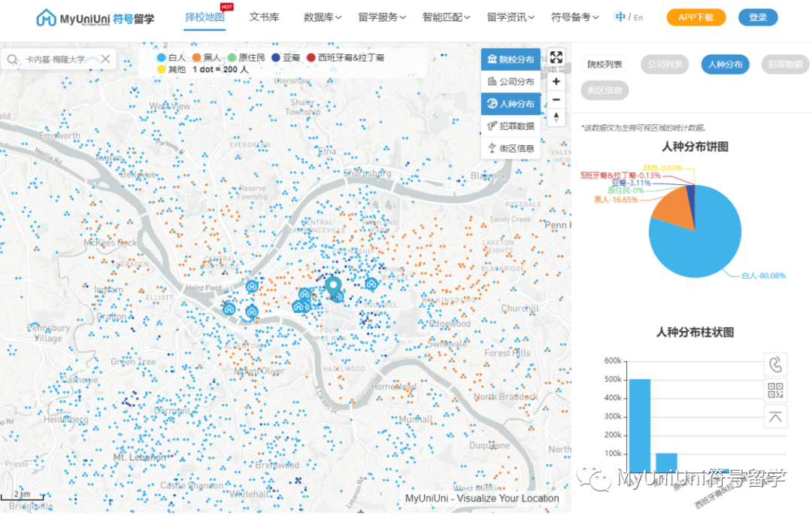The height and width of the screenshot is (516, 812).
Task: Switch to 街区信息 side tab
Action: click(x=604, y=90)
